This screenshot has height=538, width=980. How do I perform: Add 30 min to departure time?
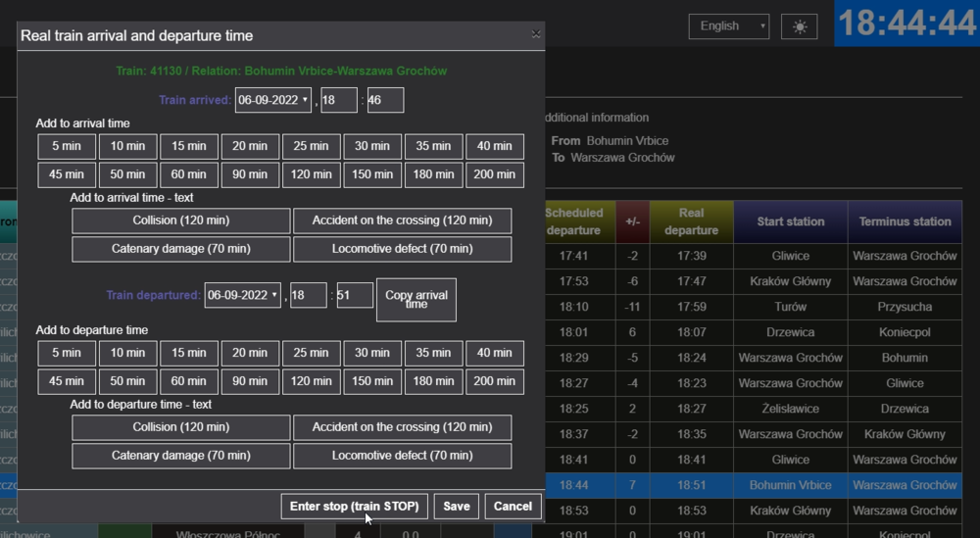(x=372, y=353)
